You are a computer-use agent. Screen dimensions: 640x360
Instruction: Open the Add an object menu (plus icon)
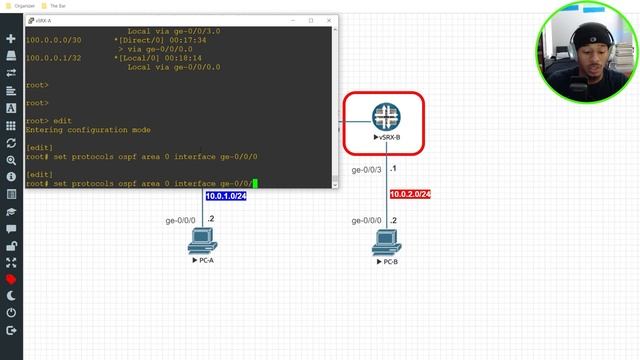pos(11,39)
